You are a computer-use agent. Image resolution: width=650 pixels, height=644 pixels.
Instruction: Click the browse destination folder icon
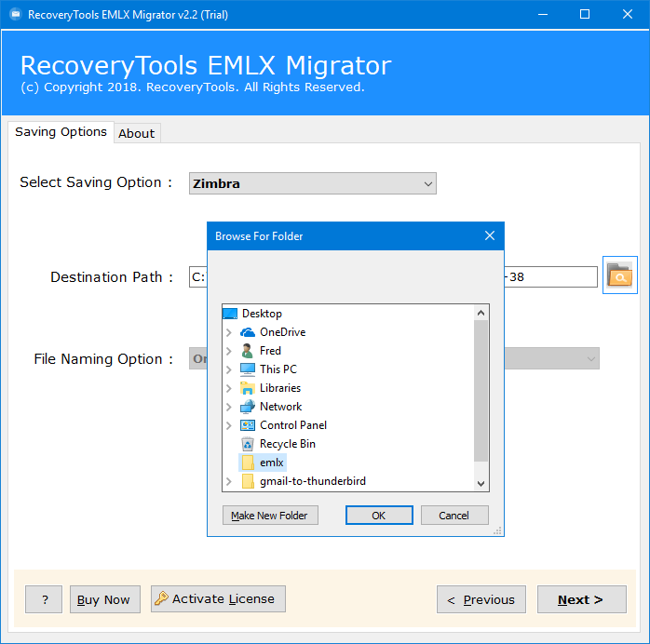tap(619, 275)
